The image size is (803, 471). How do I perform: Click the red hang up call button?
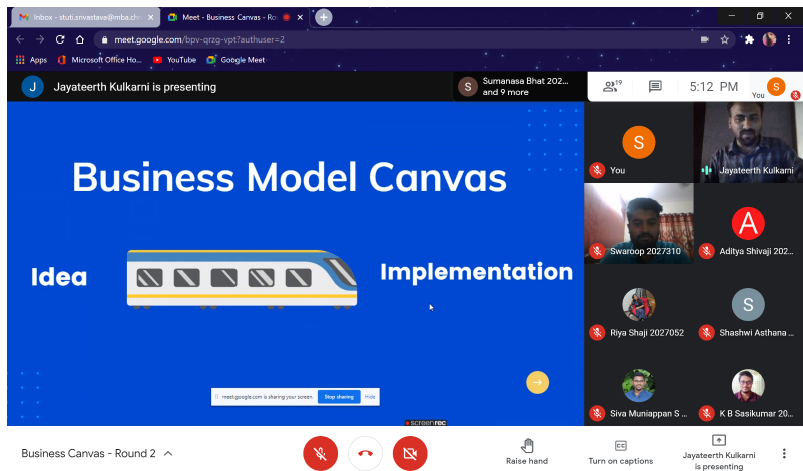[365, 453]
